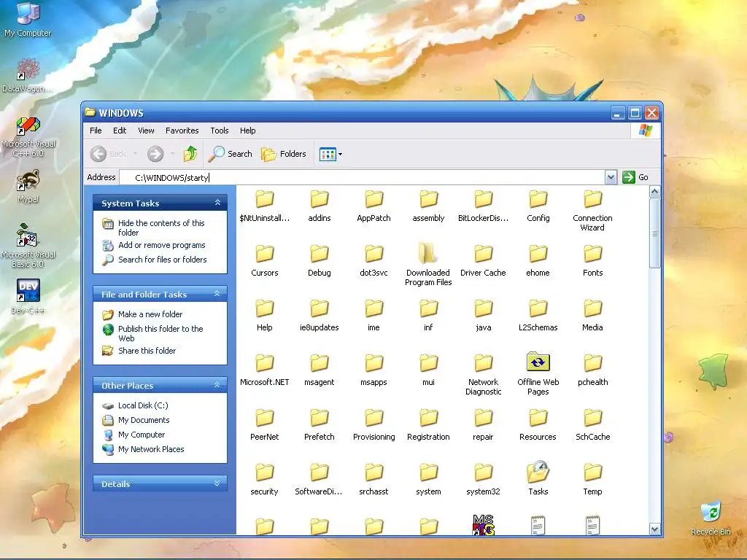The width and height of the screenshot is (747, 560).
Task: Open the View menu
Action: pyautogui.click(x=146, y=131)
